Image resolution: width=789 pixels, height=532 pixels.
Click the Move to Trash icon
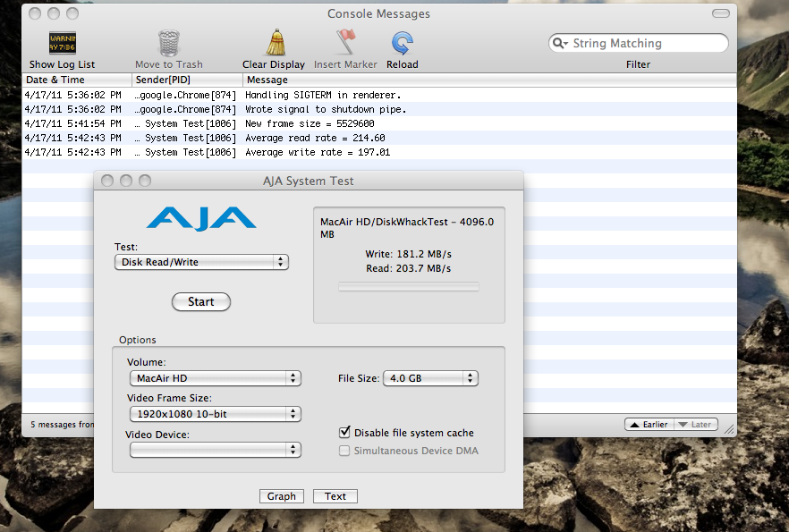169,43
